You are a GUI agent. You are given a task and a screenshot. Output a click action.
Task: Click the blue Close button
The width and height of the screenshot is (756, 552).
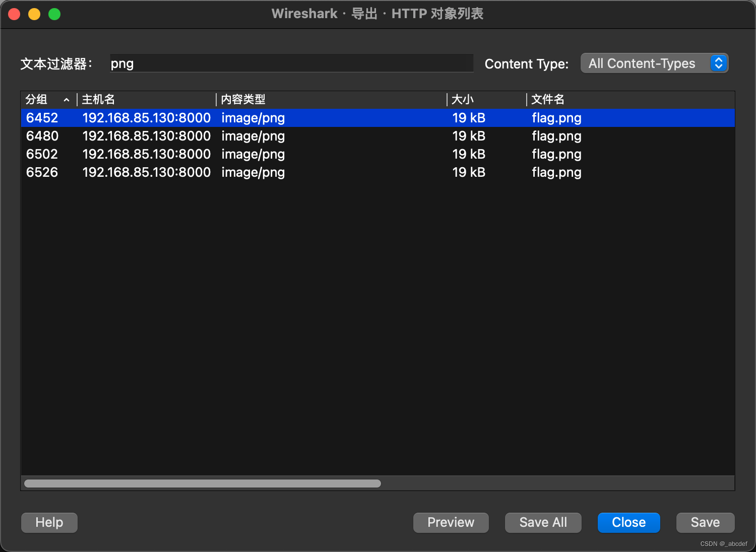(629, 522)
